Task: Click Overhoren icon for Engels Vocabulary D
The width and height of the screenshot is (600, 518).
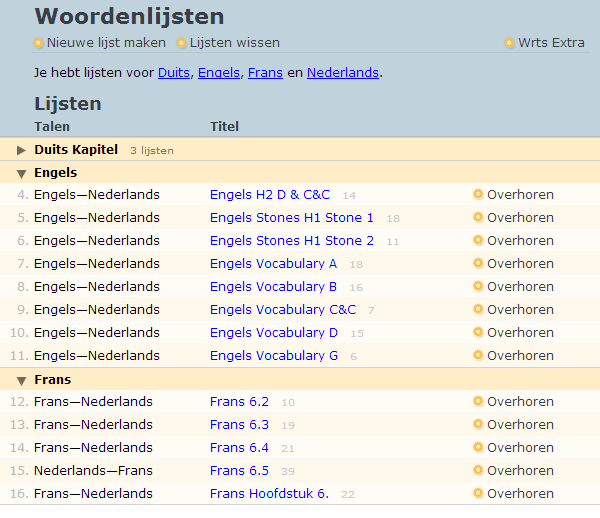Action: 478,332
